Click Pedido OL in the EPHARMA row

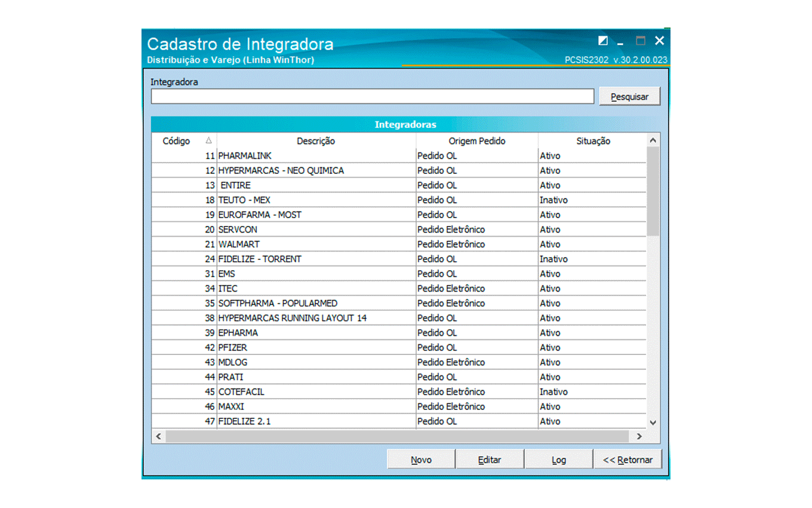click(x=437, y=333)
